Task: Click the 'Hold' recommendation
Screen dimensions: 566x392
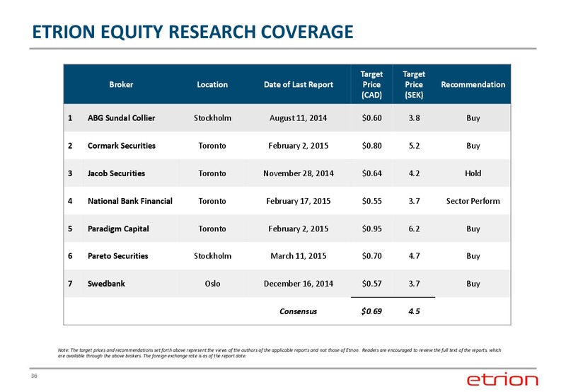Action: click(473, 173)
